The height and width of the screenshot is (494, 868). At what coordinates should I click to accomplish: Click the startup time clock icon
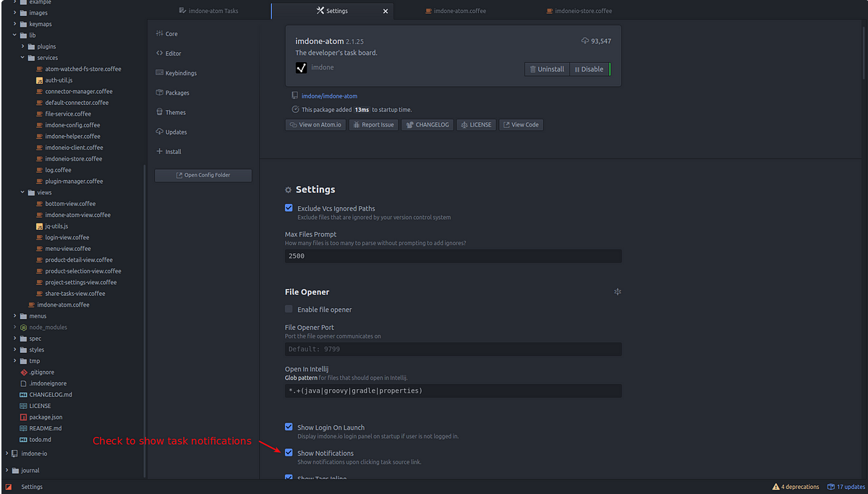point(295,109)
